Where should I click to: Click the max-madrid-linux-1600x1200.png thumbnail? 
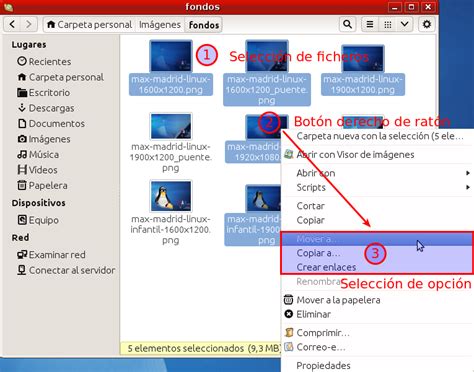[x=171, y=56]
